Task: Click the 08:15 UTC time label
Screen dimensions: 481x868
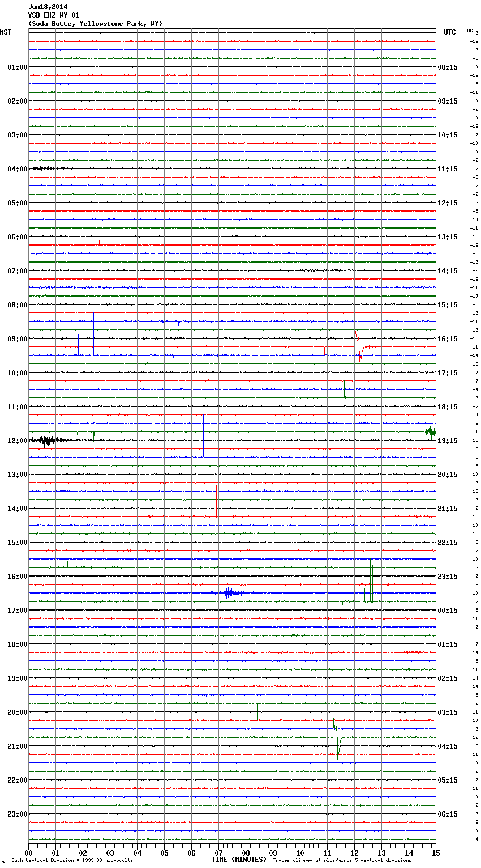Action: click(x=448, y=67)
